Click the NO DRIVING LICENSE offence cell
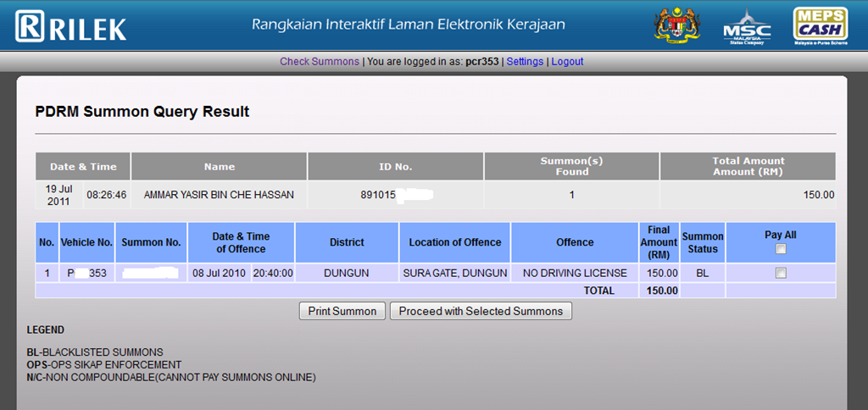Viewport: 868px width, 410px height. (x=575, y=273)
